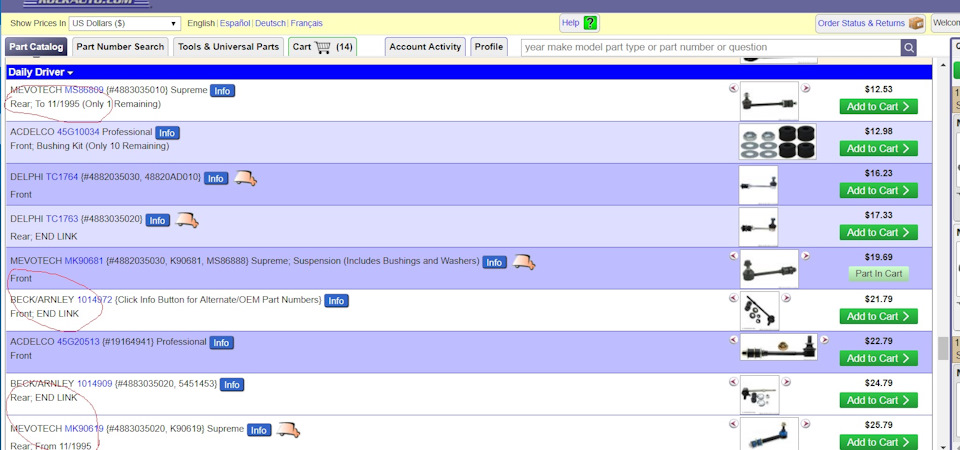Screen dimensions: 960x450
Task: Click the green Help question mark icon
Action: point(590,23)
